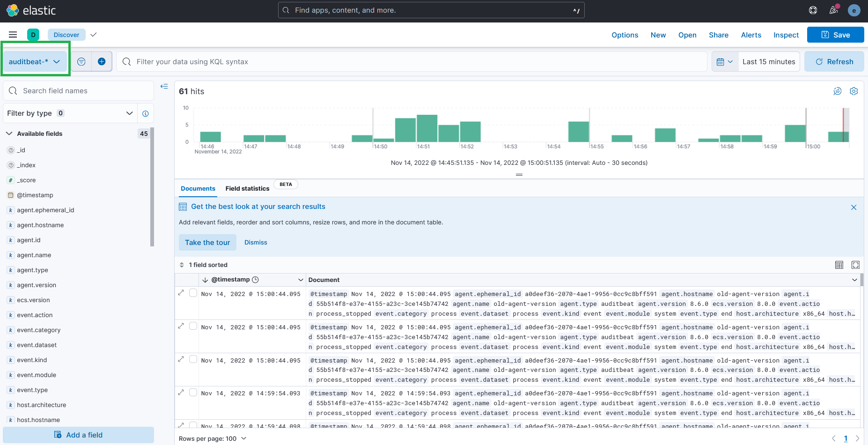The width and height of the screenshot is (868, 445).
Task: Select the checkbox for the 14:59:54.093 row
Action: pos(193,392)
